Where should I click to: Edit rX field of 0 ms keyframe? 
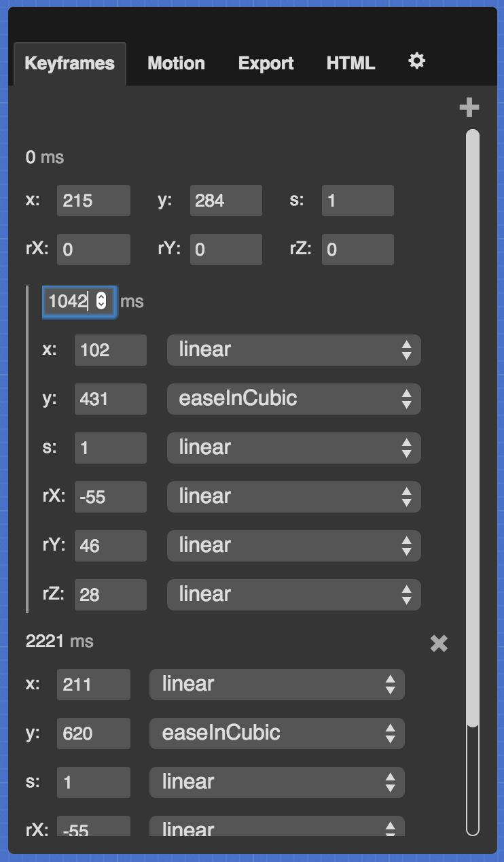pos(93,249)
